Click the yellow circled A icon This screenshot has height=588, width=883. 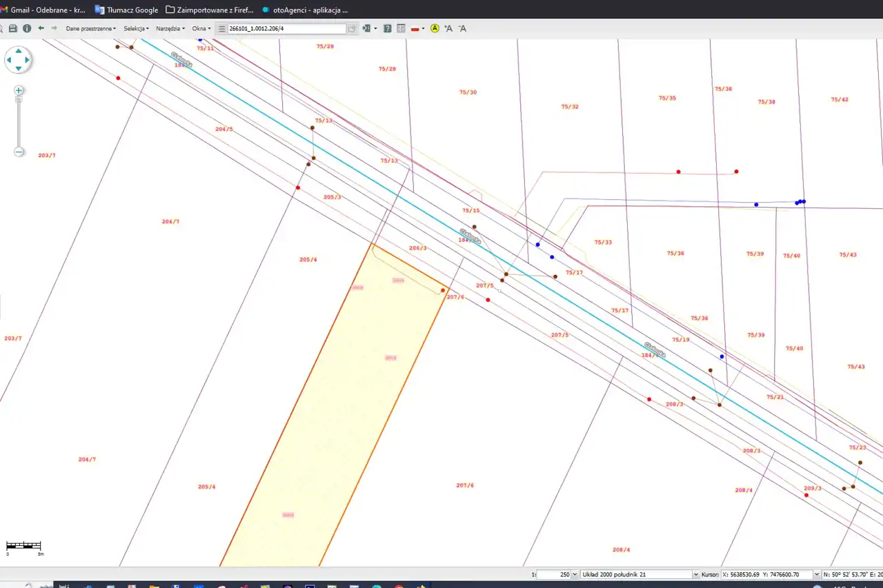(435, 28)
